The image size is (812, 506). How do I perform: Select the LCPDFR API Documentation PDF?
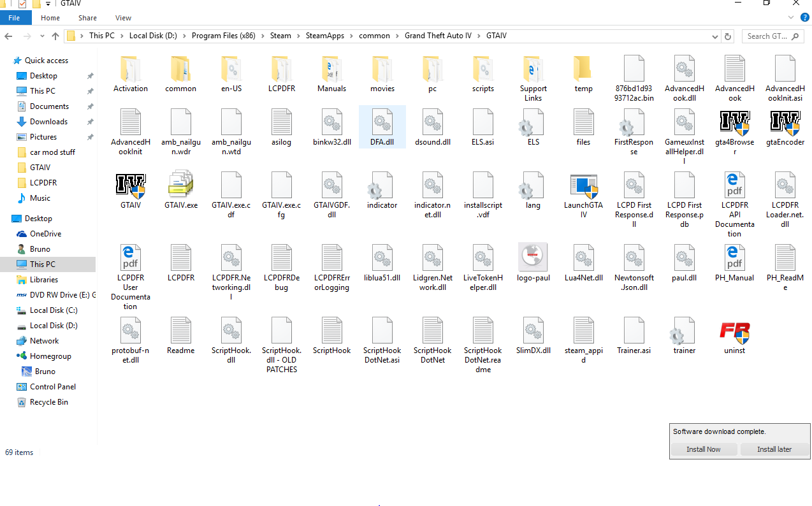coord(734,184)
